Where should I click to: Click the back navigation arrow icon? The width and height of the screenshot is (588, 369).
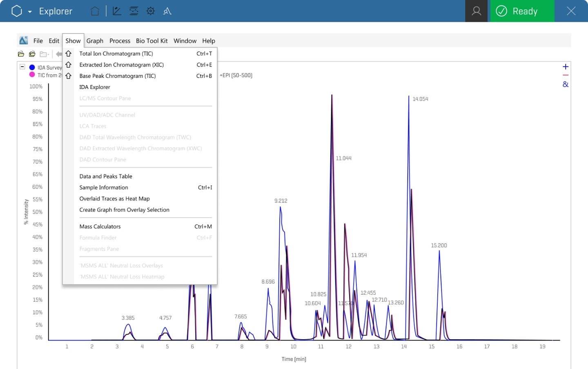click(59, 53)
